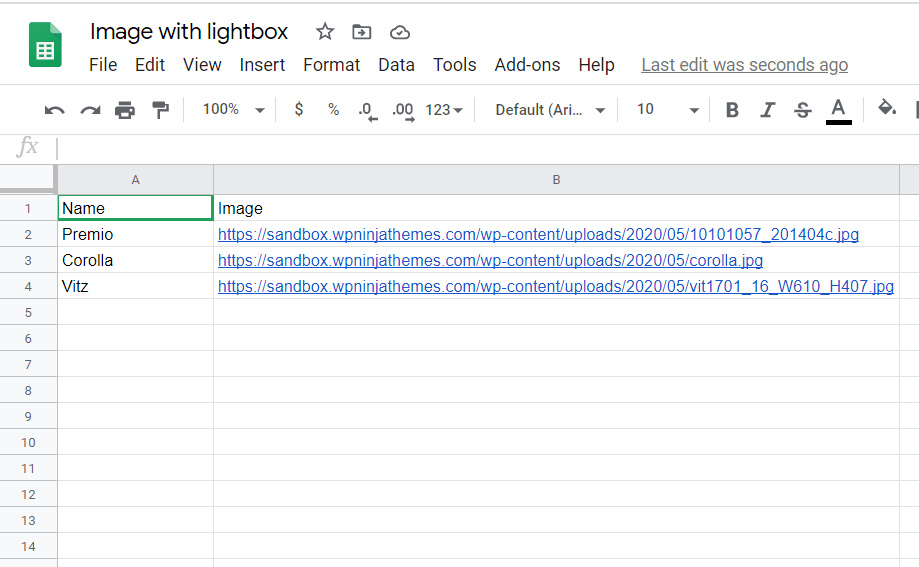The height and width of the screenshot is (567, 919).
Task: Click the Move to folder icon
Action: click(x=362, y=32)
